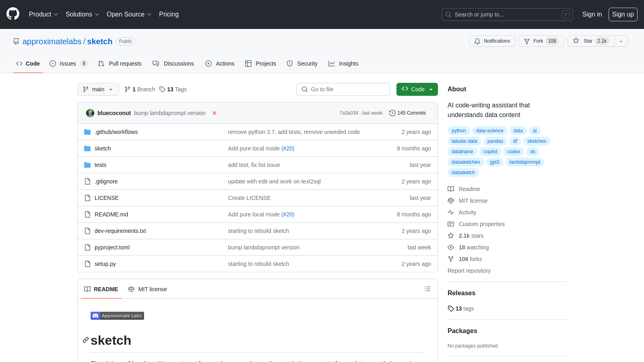Click the Approximate Labs Discord badge
The height and width of the screenshot is (362, 644).
point(117,316)
